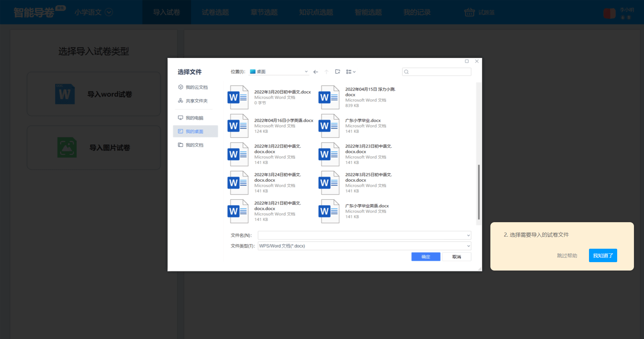
Task: Switch to 导入试卷 tab
Action: coord(167,12)
